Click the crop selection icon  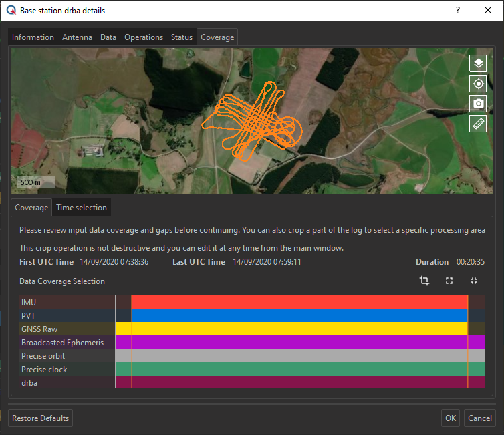[424, 281]
